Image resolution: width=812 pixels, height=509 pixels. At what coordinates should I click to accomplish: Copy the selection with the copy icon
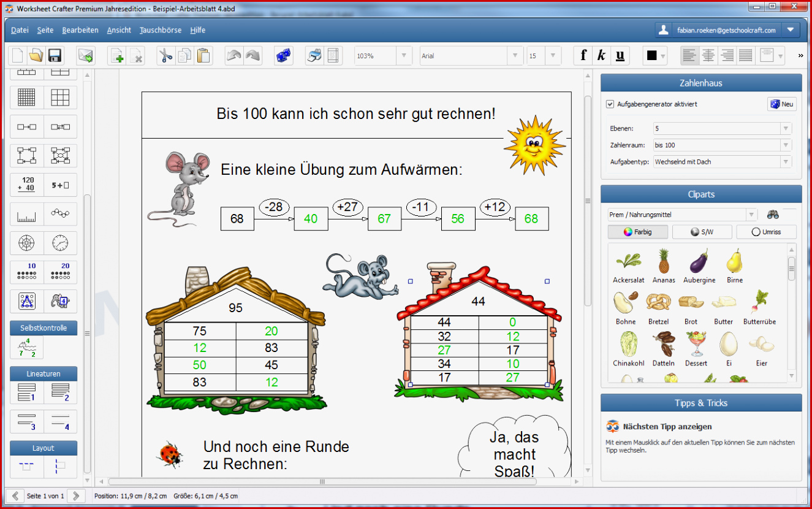click(x=184, y=56)
